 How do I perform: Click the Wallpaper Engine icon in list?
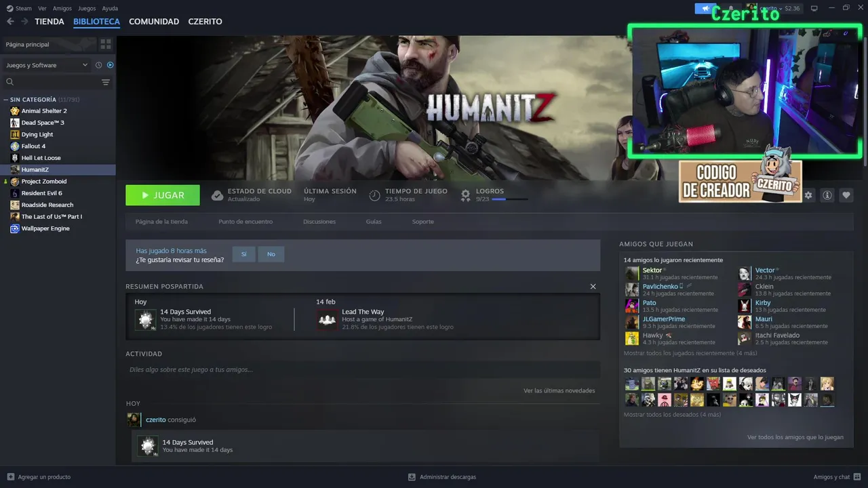[x=15, y=228]
